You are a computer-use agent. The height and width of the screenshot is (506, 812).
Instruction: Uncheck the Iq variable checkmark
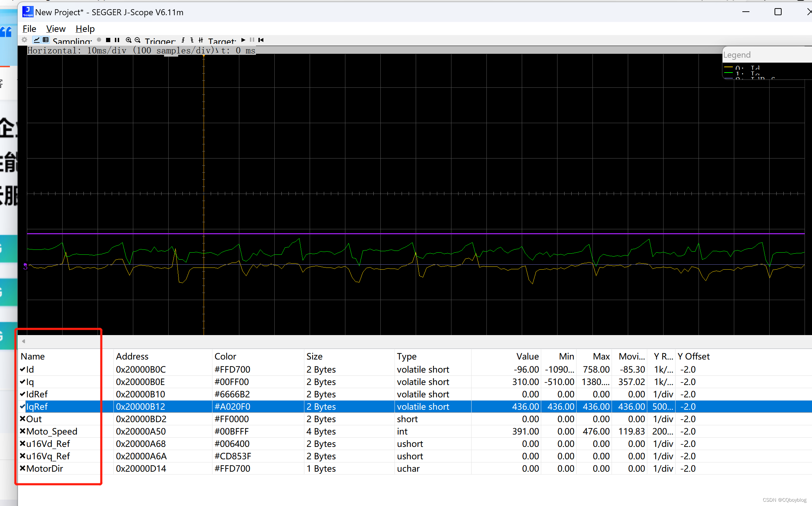(23, 382)
